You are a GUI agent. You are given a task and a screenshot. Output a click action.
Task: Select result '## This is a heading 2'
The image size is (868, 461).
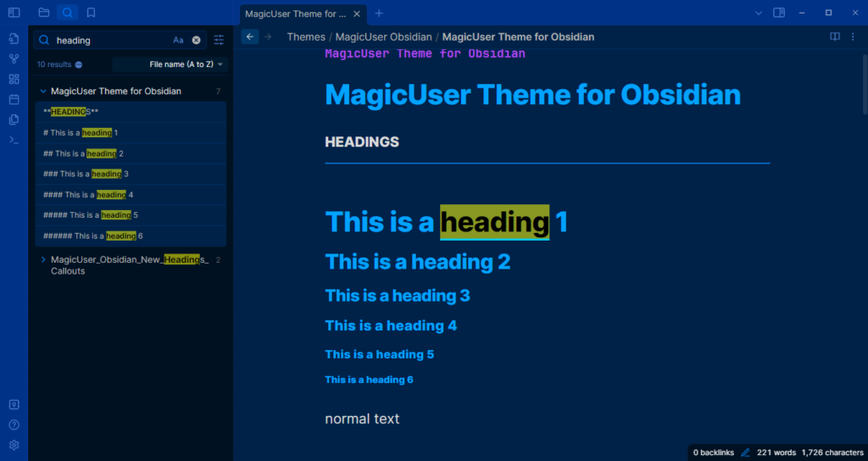pos(131,153)
